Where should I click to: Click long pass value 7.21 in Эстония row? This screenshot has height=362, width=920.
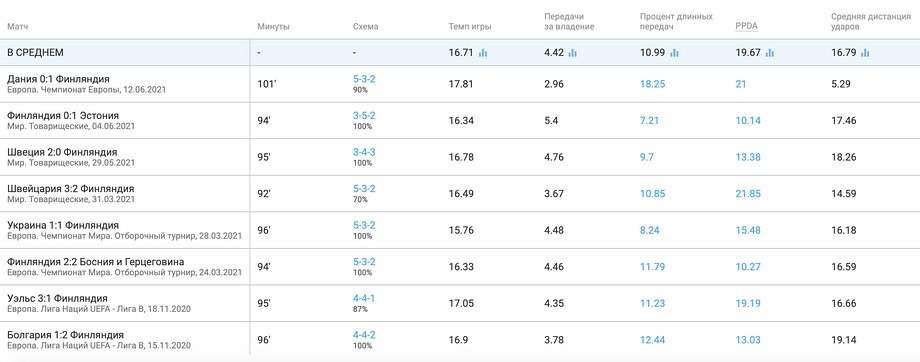650,120
